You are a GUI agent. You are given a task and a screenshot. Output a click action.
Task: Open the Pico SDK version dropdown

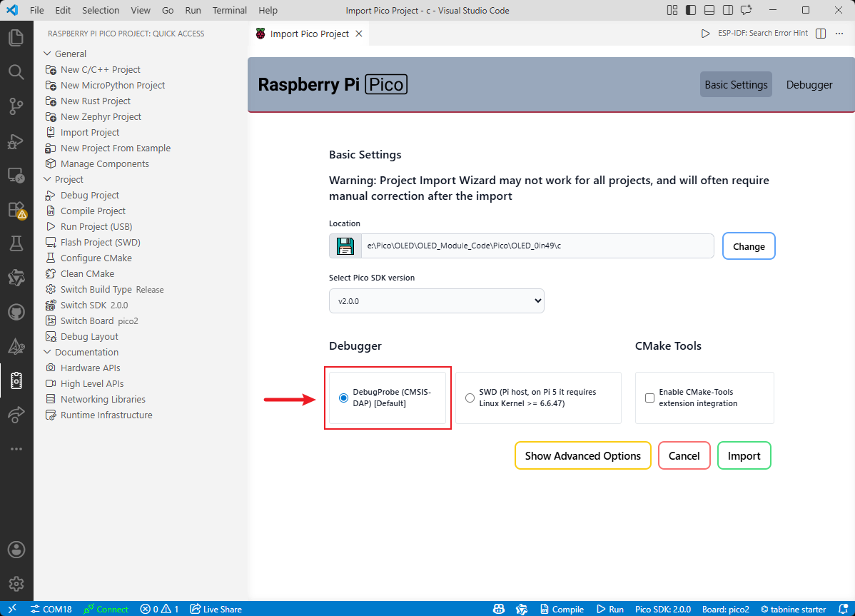click(436, 301)
